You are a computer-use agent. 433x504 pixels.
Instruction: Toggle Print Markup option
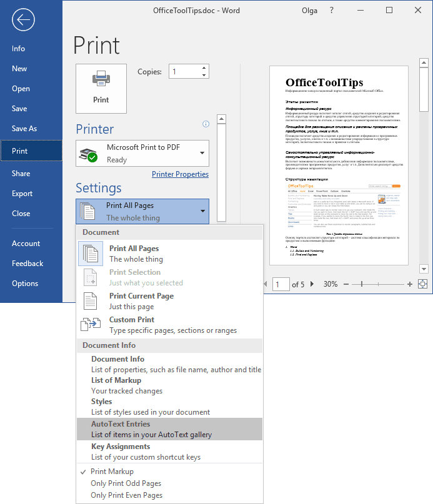169,472
